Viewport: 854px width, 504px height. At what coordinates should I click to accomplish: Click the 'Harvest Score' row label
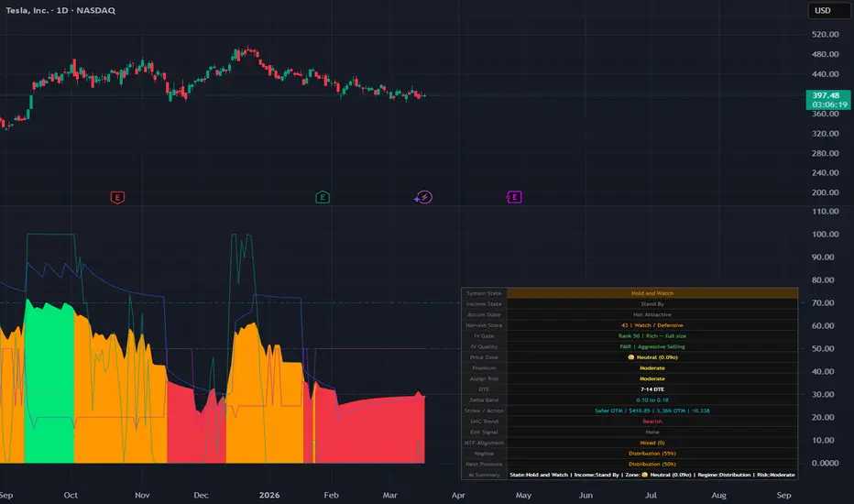pyautogui.click(x=484, y=325)
